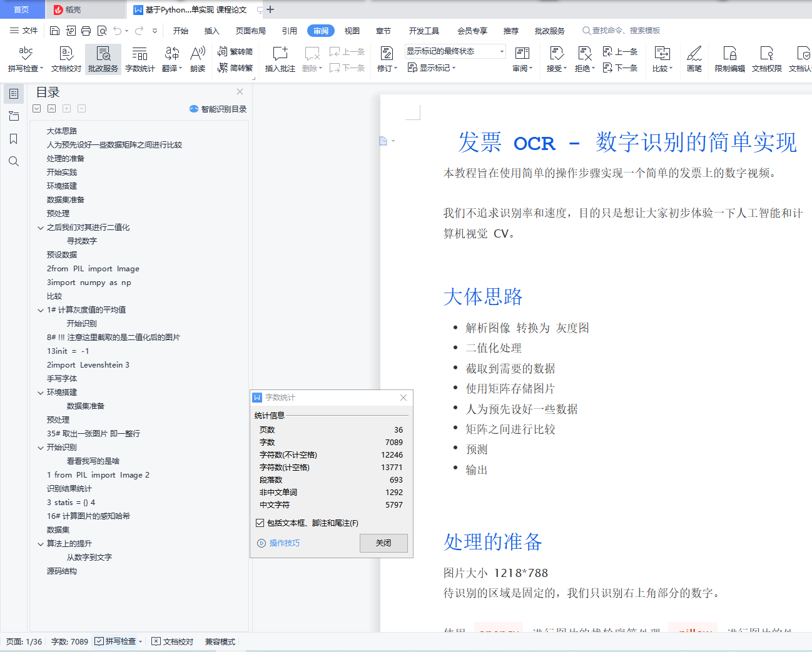Collapse the 1# 计算灰度值的平均值 outline item
812x652 pixels.
click(41, 311)
